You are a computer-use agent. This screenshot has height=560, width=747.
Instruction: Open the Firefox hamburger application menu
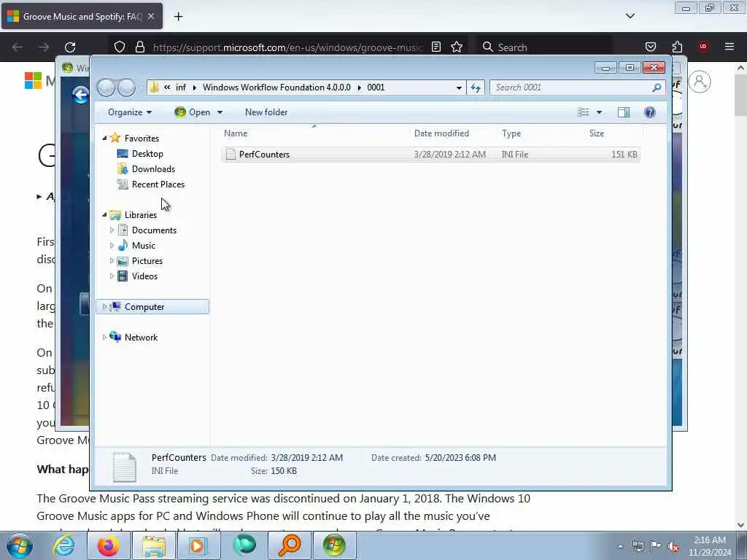729,47
